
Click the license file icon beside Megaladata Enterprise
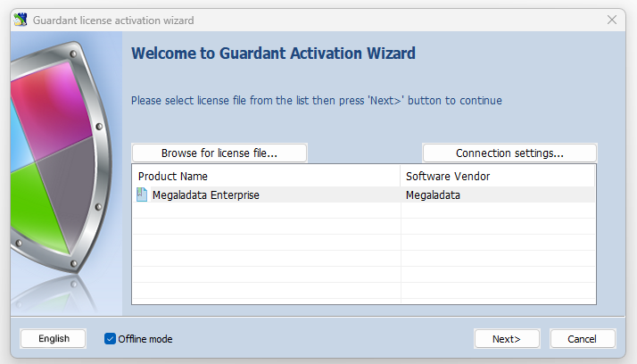point(142,194)
